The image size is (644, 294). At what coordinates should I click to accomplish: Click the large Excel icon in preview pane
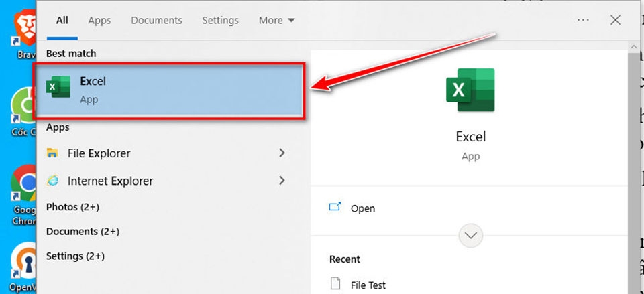point(470,90)
